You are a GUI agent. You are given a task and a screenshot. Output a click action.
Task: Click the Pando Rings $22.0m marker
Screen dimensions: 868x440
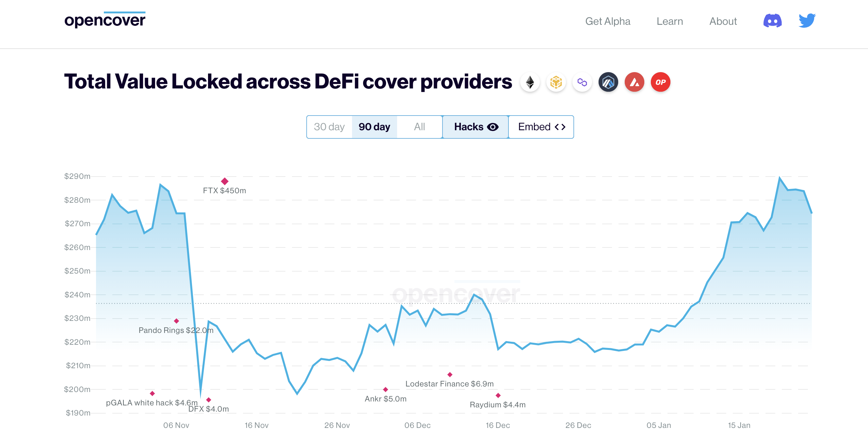(x=176, y=321)
